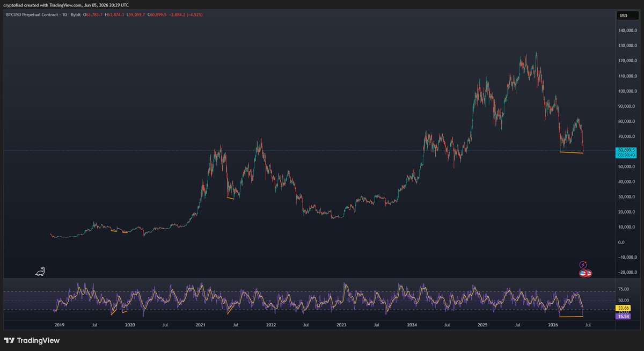Click the RSI 50.00 axis label

[623, 301]
